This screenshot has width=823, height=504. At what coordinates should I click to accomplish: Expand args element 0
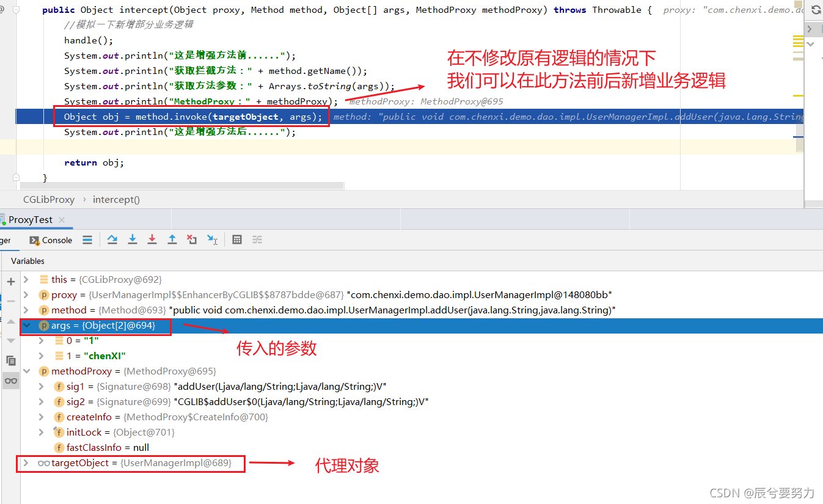[42, 340]
